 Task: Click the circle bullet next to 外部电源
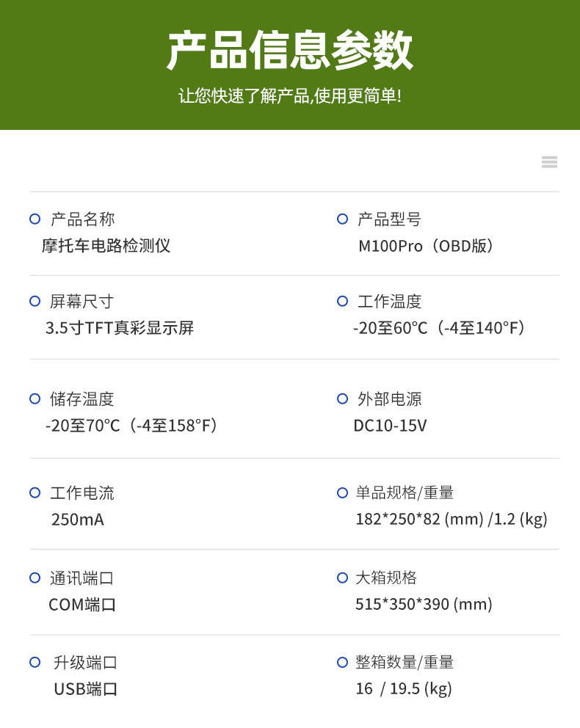[342, 398]
